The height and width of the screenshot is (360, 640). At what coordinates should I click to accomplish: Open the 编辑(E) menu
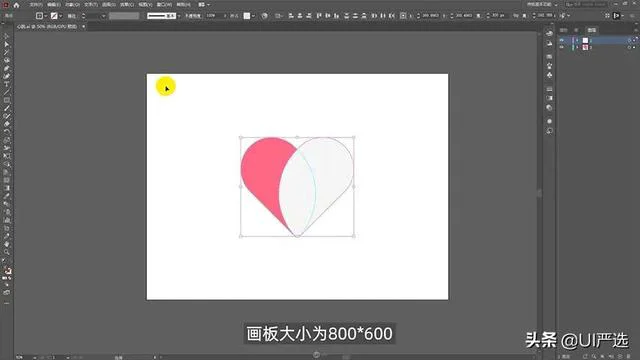point(54,5)
